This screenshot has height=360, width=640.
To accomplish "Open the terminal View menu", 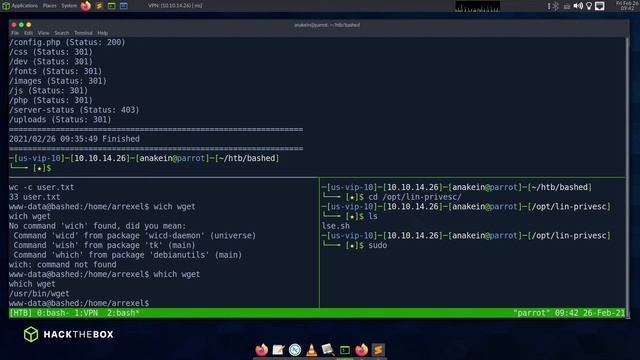I will pyautogui.click(x=43, y=33).
